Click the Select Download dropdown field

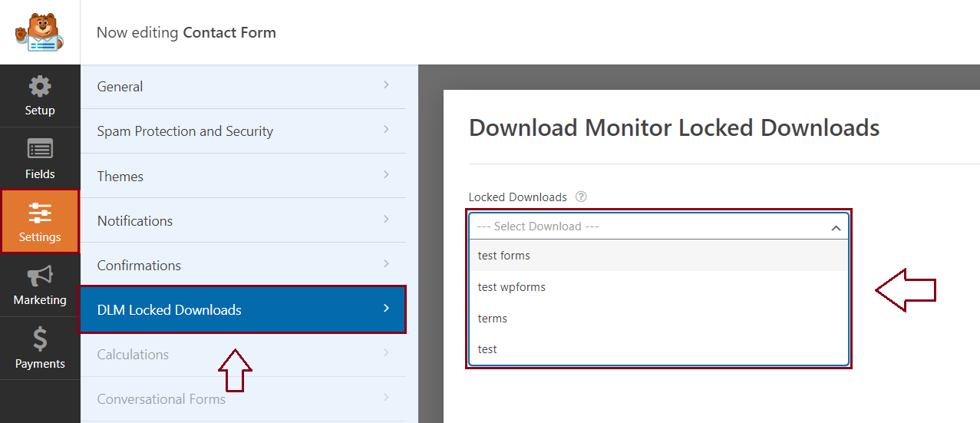[x=658, y=226]
